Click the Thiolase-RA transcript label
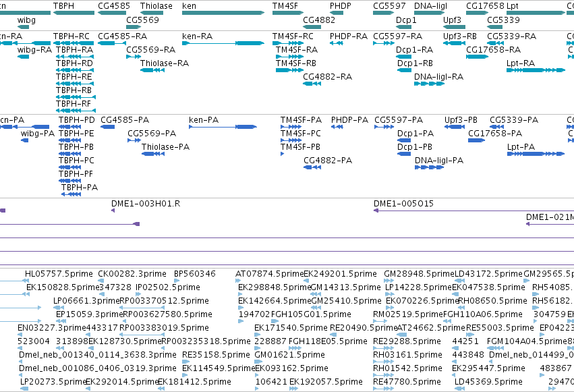The height and width of the screenshot is (392, 574). pos(165,63)
